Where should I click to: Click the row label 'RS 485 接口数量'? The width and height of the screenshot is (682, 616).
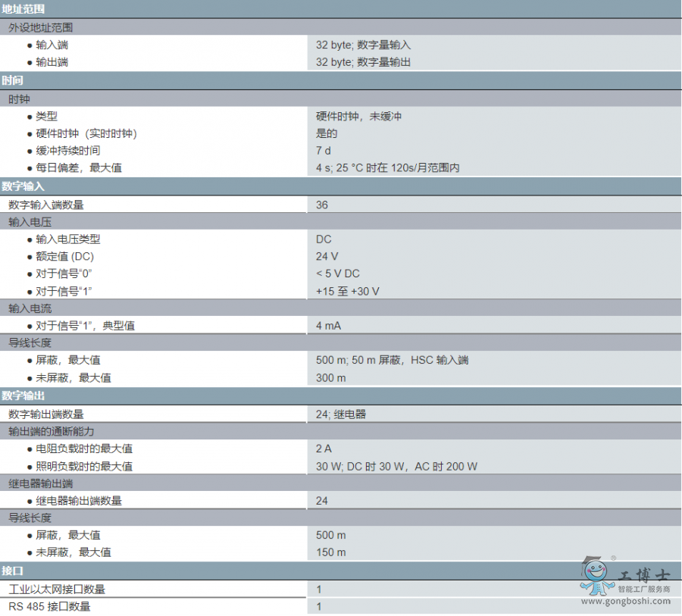49,606
